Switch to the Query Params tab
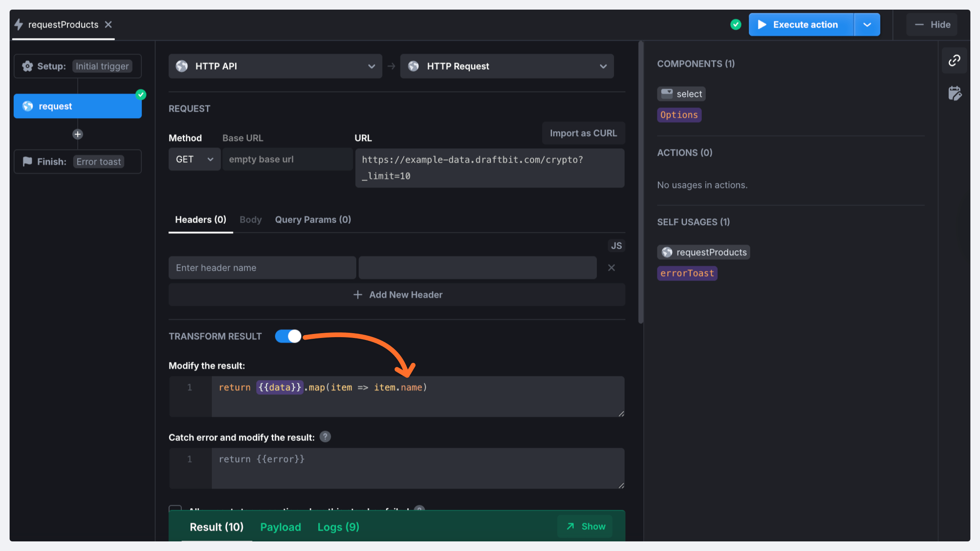Image resolution: width=980 pixels, height=551 pixels. click(313, 219)
